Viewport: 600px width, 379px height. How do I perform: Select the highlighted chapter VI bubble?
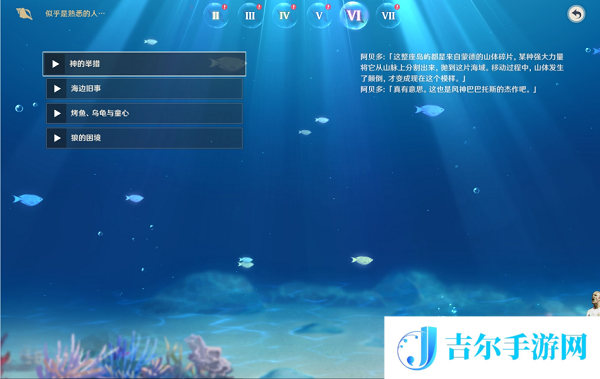point(354,16)
